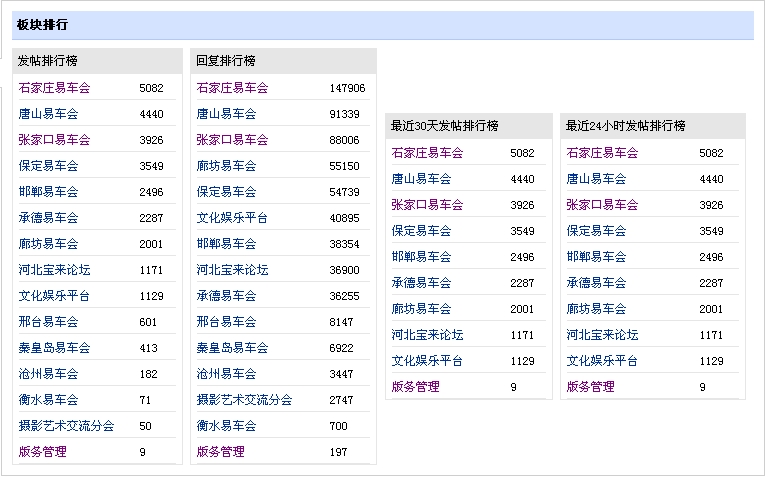The width and height of the screenshot is (771, 483).
Task: Select reply count 88006 for 张家口易车会
Action: pos(345,141)
